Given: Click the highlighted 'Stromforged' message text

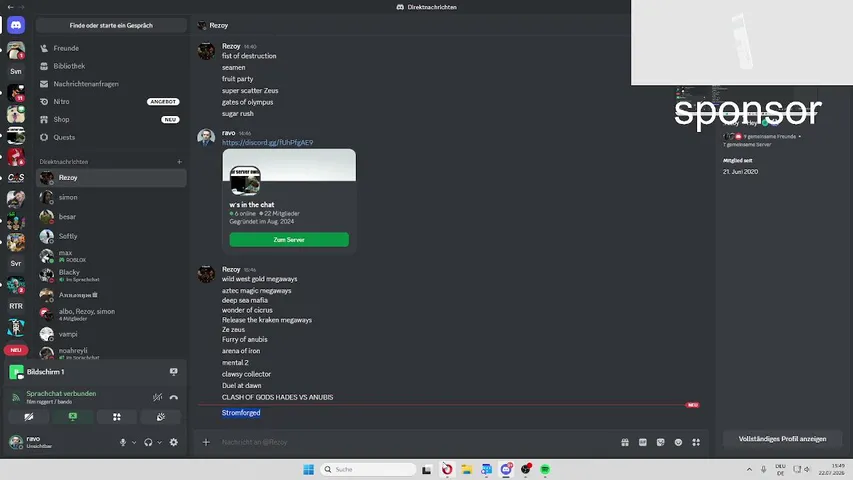Looking at the screenshot, I should pos(241,413).
